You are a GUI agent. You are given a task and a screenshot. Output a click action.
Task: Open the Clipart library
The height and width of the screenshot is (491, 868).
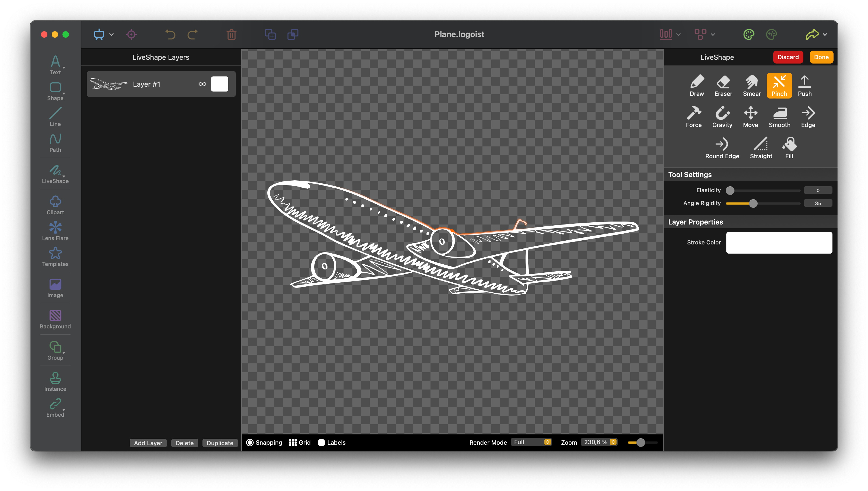[x=55, y=205]
